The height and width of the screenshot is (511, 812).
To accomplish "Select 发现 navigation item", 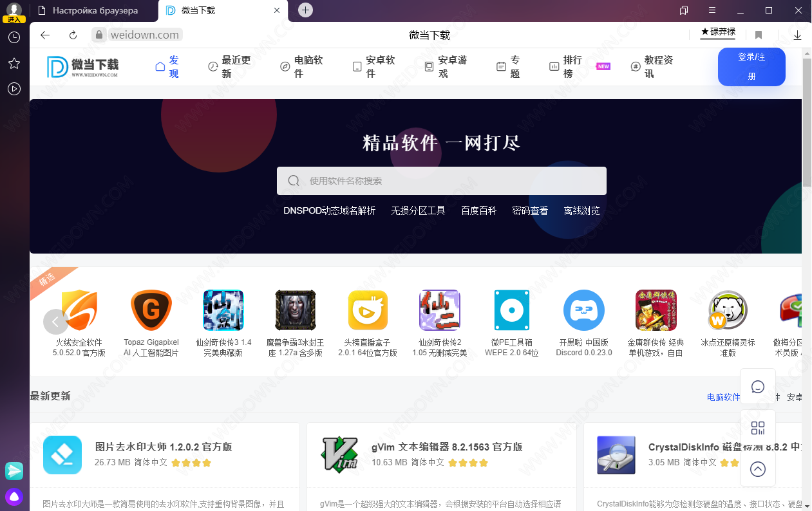I will point(167,67).
